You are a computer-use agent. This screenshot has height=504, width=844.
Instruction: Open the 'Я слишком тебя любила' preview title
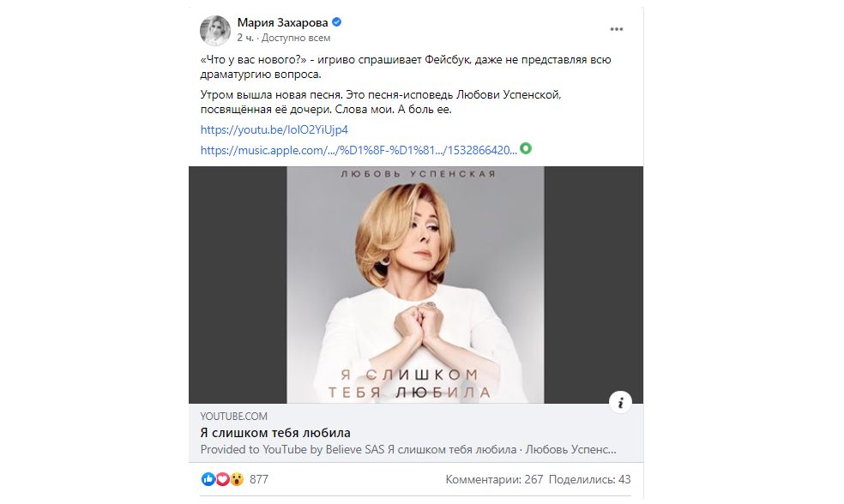pos(275,432)
